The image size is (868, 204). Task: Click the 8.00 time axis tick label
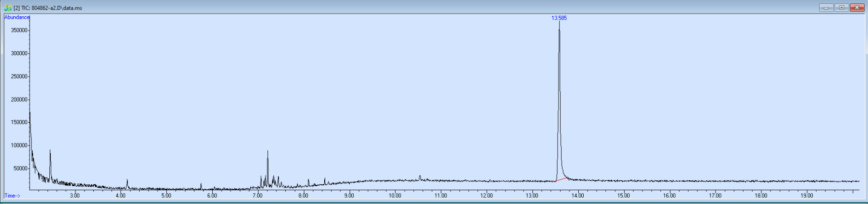point(303,196)
